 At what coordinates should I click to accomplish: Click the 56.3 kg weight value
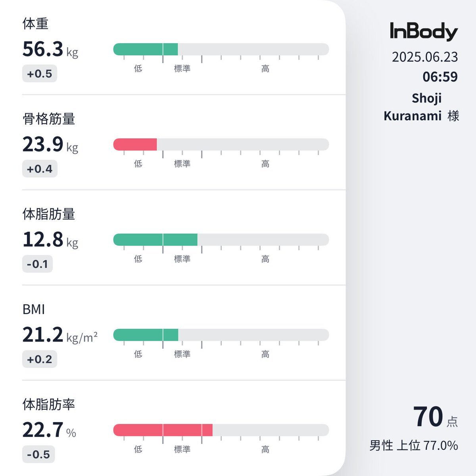click(50, 49)
